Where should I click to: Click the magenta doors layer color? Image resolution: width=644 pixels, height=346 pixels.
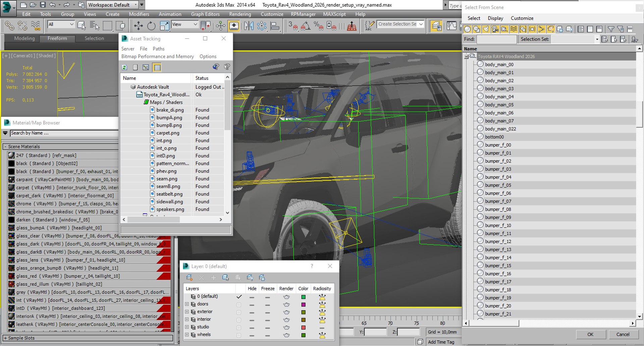[303, 305]
